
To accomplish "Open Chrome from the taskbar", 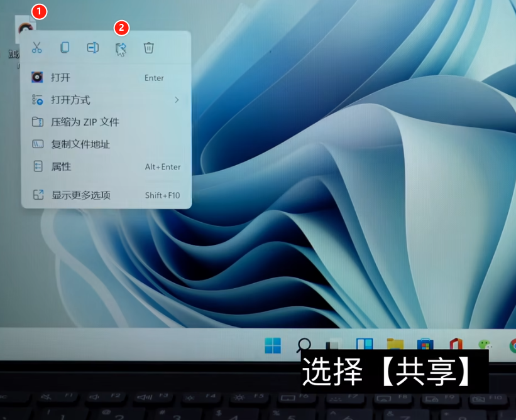I will point(512,345).
